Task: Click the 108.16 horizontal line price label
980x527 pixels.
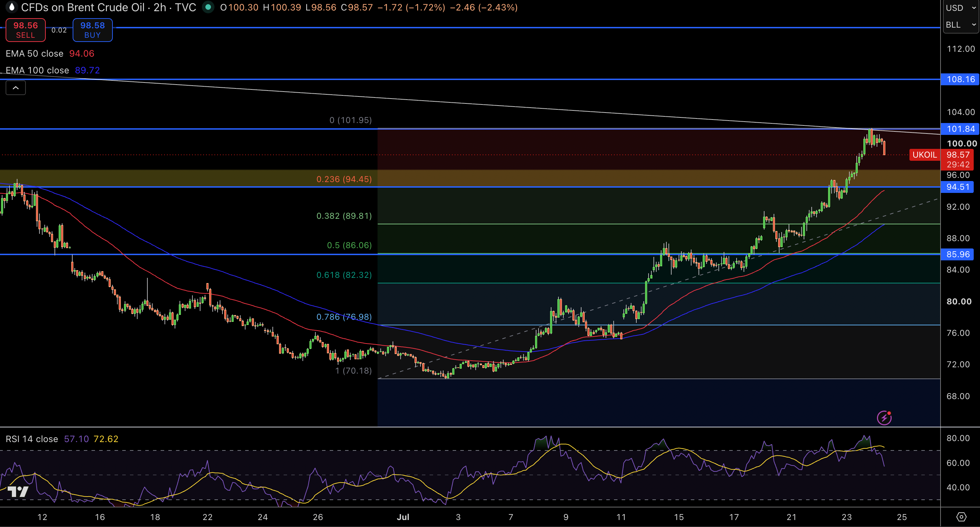Action: 960,79
